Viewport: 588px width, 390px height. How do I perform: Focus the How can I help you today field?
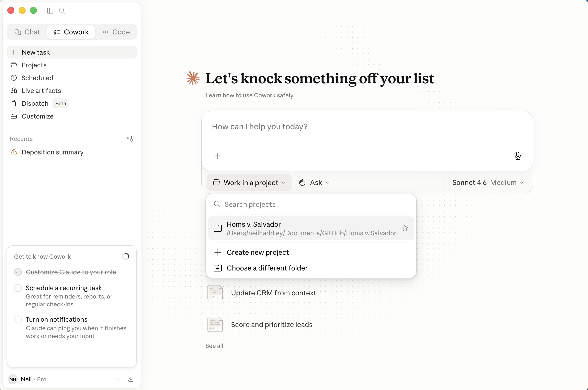click(x=367, y=127)
